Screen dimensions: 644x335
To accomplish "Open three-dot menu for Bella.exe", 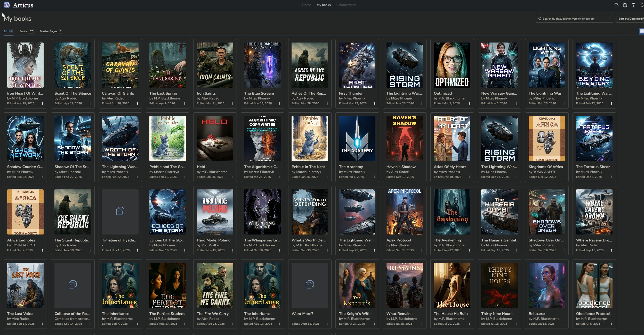I will (564, 324).
